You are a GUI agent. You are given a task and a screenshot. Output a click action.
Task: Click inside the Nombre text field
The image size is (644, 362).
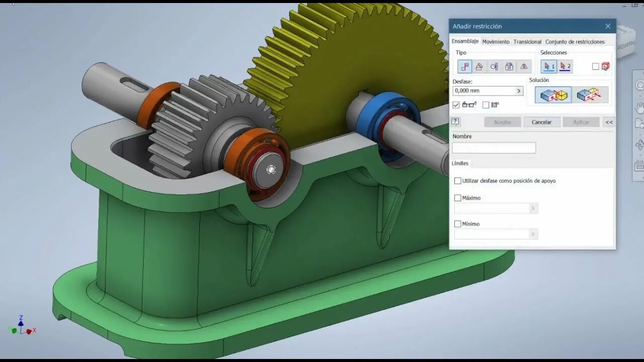[x=493, y=147]
